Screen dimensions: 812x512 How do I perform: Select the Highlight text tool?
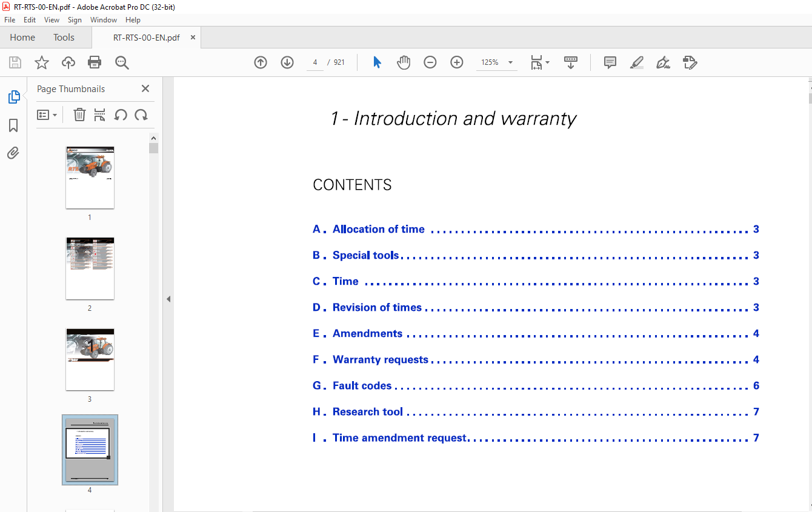click(x=637, y=62)
